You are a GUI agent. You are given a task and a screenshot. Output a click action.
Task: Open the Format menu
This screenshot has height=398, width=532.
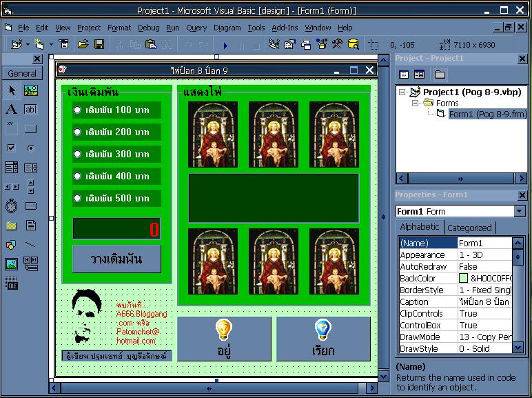pyautogui.click(x=119, y=28)
